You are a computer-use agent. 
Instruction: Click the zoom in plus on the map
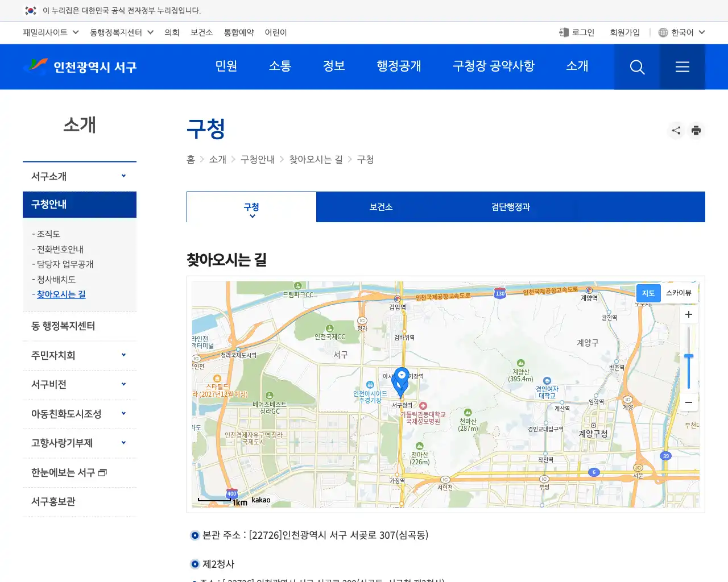688,314
